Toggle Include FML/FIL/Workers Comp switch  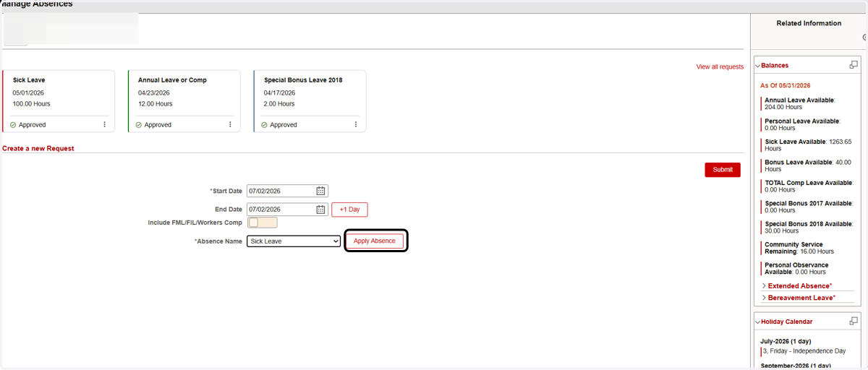(262, 223)
